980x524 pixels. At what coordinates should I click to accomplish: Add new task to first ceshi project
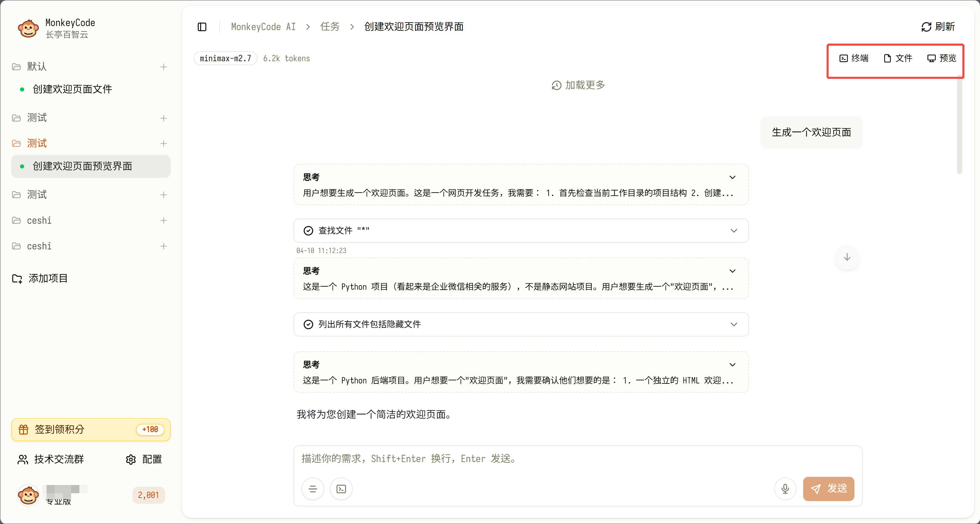[x=164, y=220]
